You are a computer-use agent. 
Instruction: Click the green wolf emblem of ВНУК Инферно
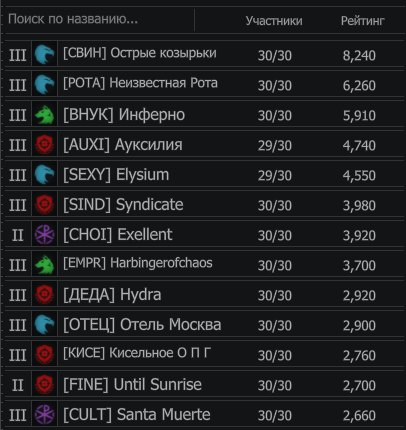45,114
